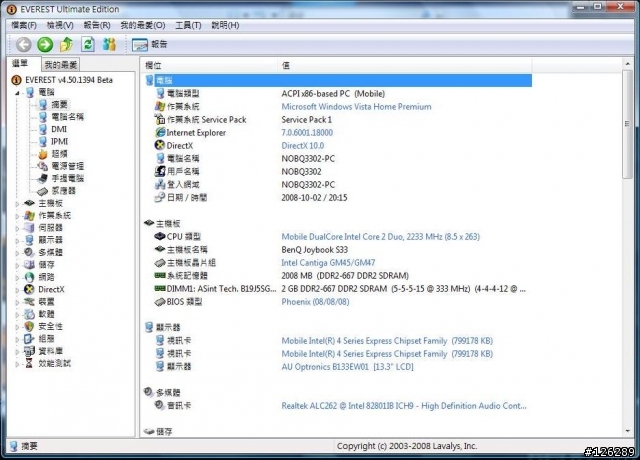Viewport: 640px width, 460px height.
Task: Click the vertical scrollbar thumb
Action: click(627, 124)
